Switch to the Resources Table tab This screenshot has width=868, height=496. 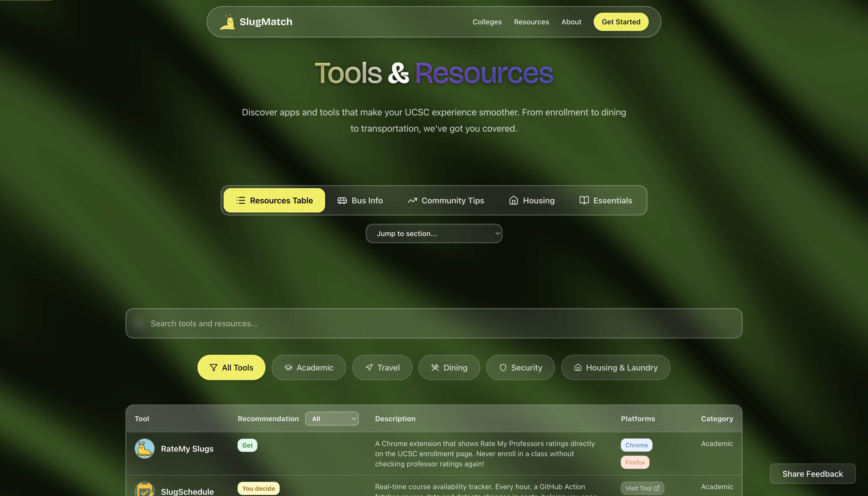[x=274, y=200]
